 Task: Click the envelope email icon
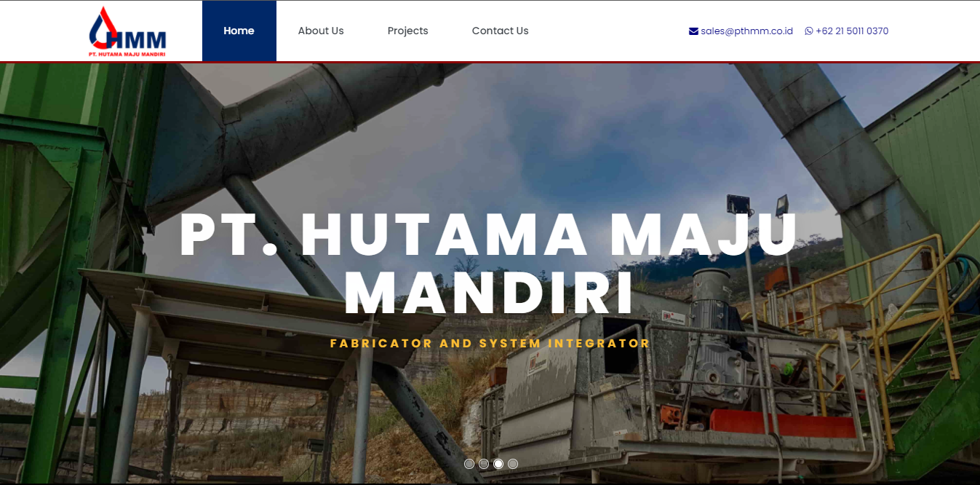point(693,31)
